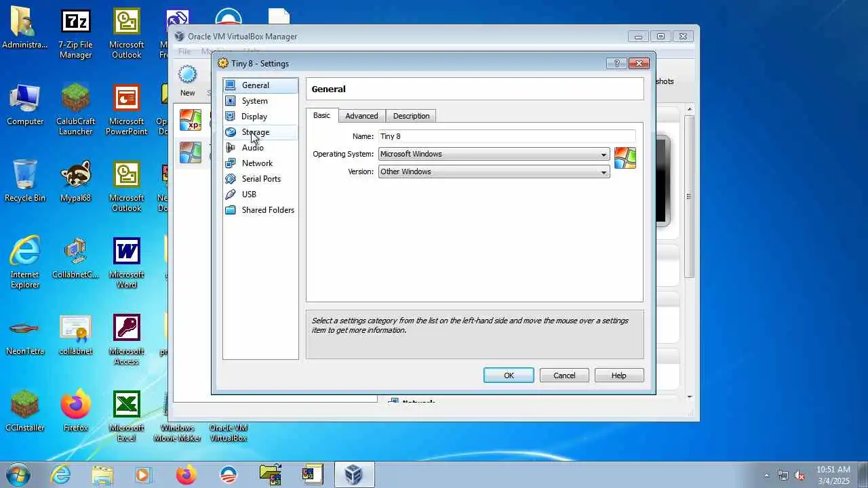868x488 pixels.
Task: Select the Oracle VM VirtualBox desktop icon
Action: coord(229,432)
